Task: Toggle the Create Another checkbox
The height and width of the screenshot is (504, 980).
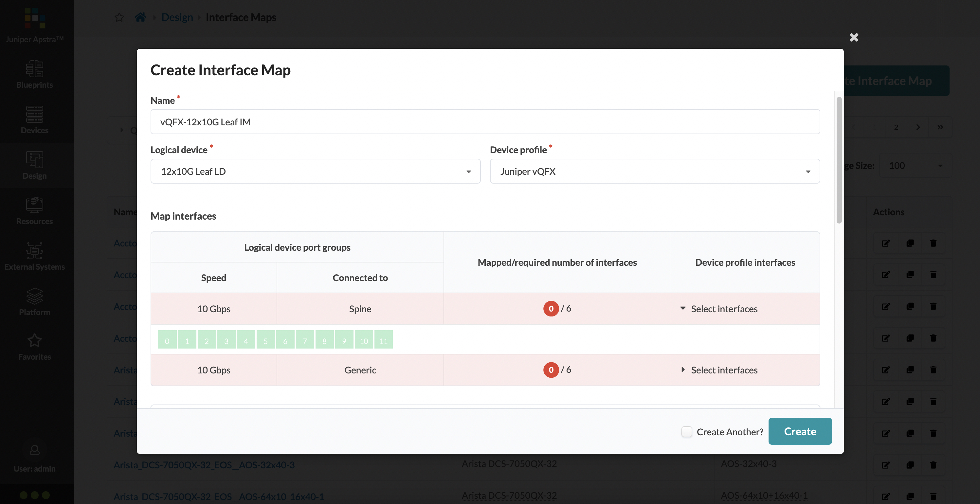Action: pos(687,432)
